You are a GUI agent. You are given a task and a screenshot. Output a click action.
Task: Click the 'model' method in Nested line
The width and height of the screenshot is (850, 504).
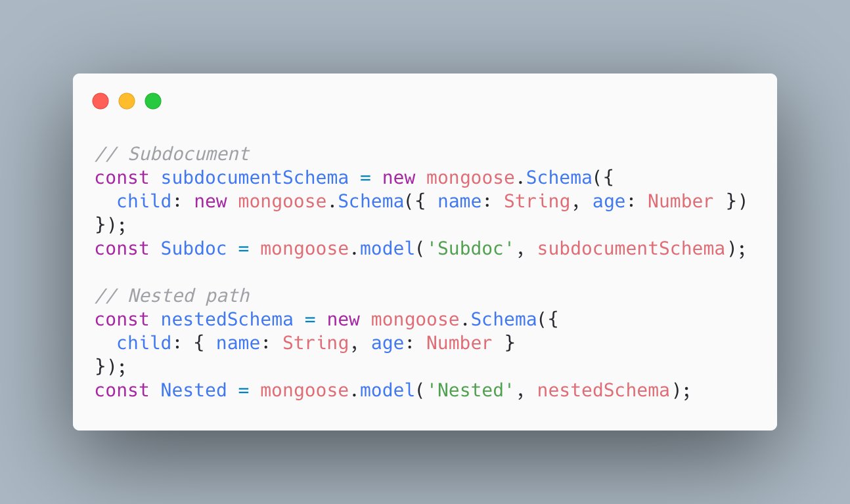[x=388, y=390]
